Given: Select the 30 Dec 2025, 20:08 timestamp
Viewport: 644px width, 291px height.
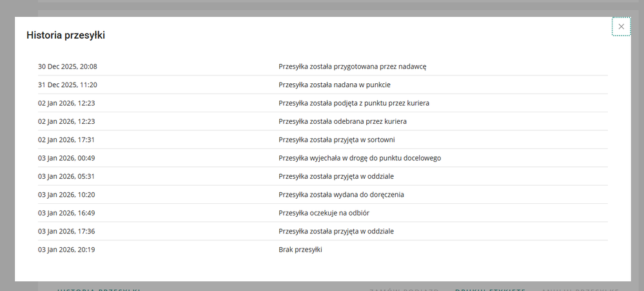Looking at the screenshot, I should click(x=68, y=66).
